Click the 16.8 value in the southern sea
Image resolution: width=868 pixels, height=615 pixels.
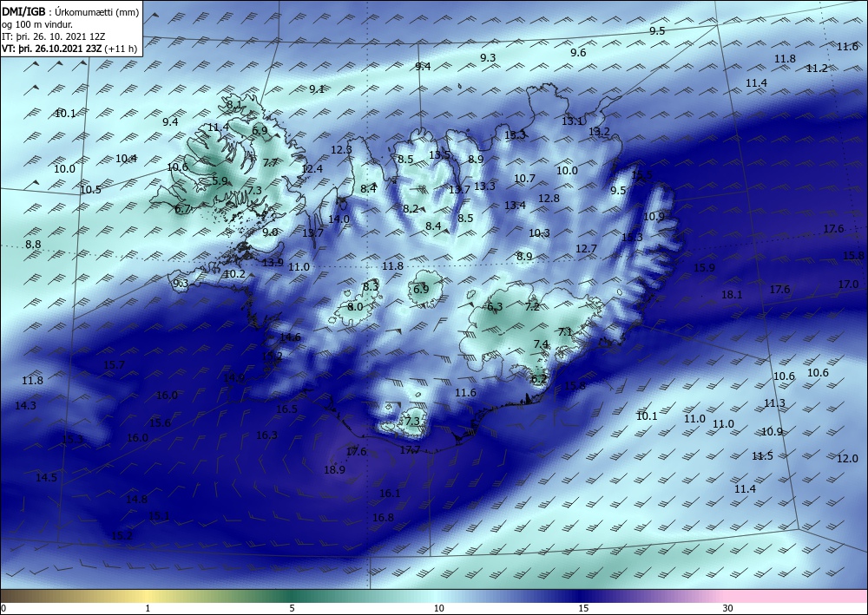tap(383, 517)
